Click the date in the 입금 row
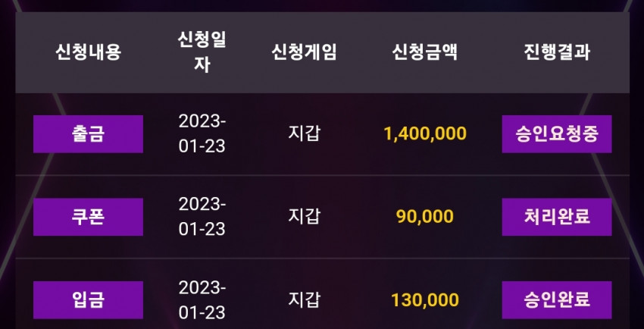The image size is (644, 329). click(x=202, y=300)
